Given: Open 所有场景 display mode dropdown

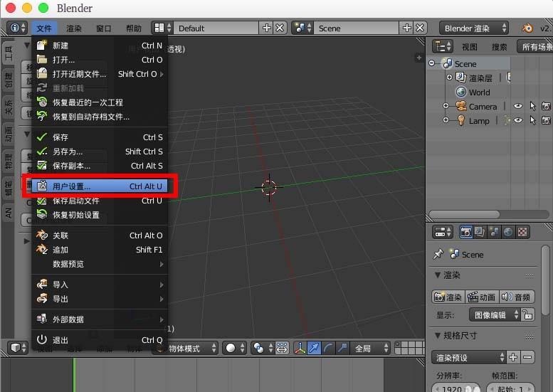Looking at the screenshot, I should [x=535, y=46].
